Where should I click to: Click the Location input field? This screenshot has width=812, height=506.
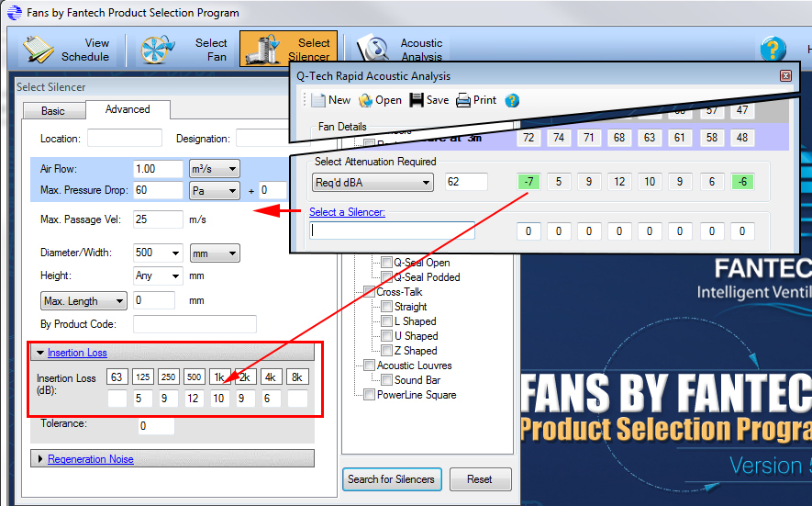(x=124, y=139)
